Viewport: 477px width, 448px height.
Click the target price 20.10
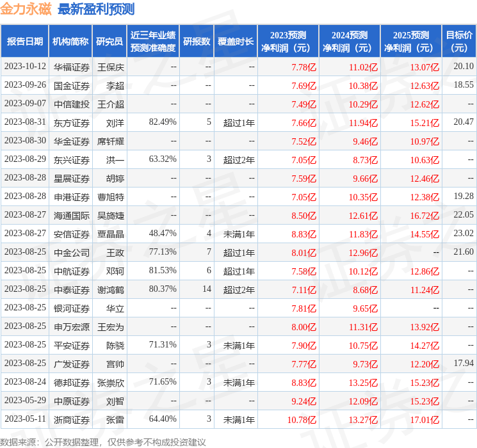464,67
